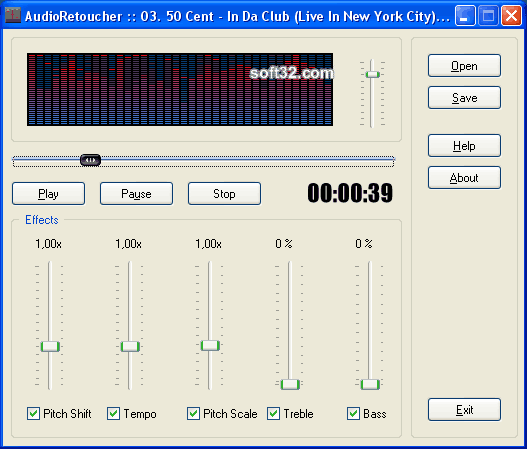Click the 0 % value above Treble
The image size is (527, 449).
284,244
